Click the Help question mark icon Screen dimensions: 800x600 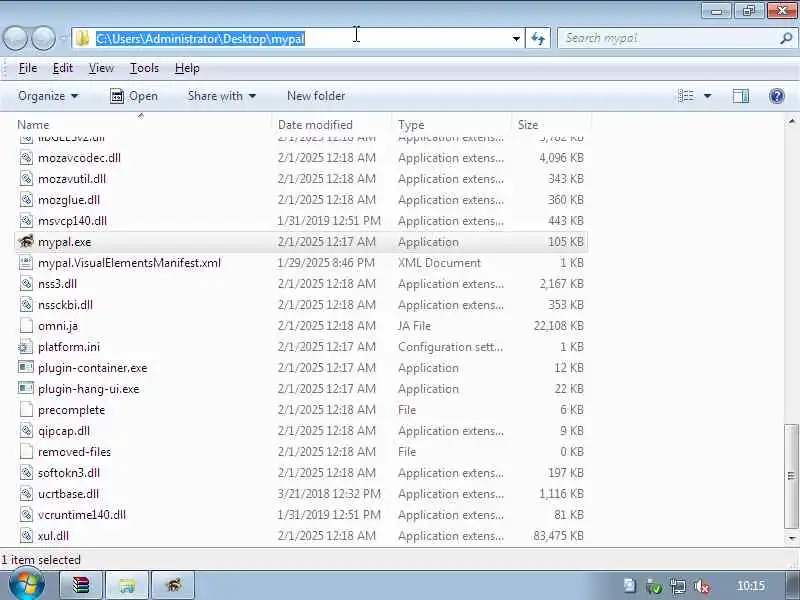pyautogui.click(x=777, y=96)
